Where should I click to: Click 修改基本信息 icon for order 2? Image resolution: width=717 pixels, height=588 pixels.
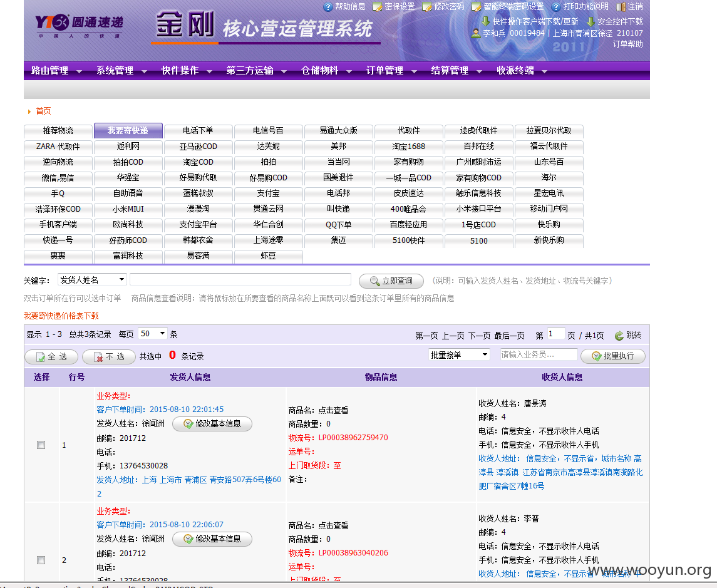(188, 539)
